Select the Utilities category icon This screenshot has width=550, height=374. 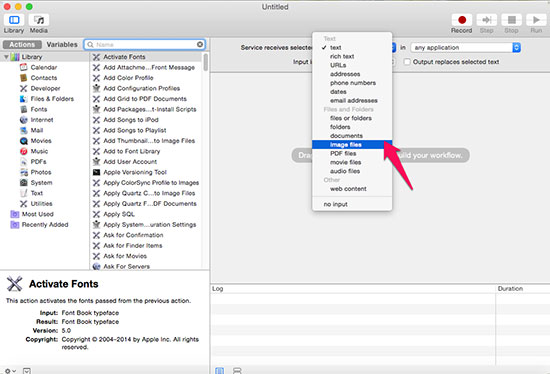[24, 203]
